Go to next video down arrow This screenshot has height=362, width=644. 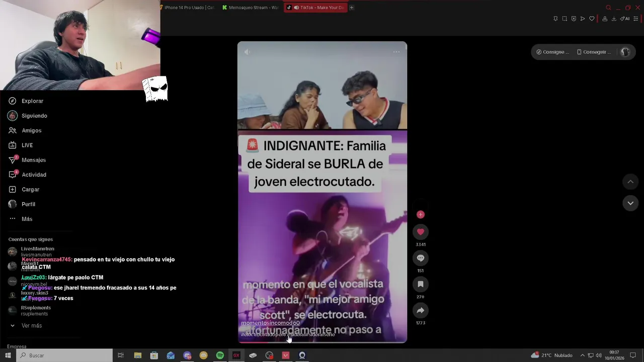pyautogui.click(x=630, y=203)
